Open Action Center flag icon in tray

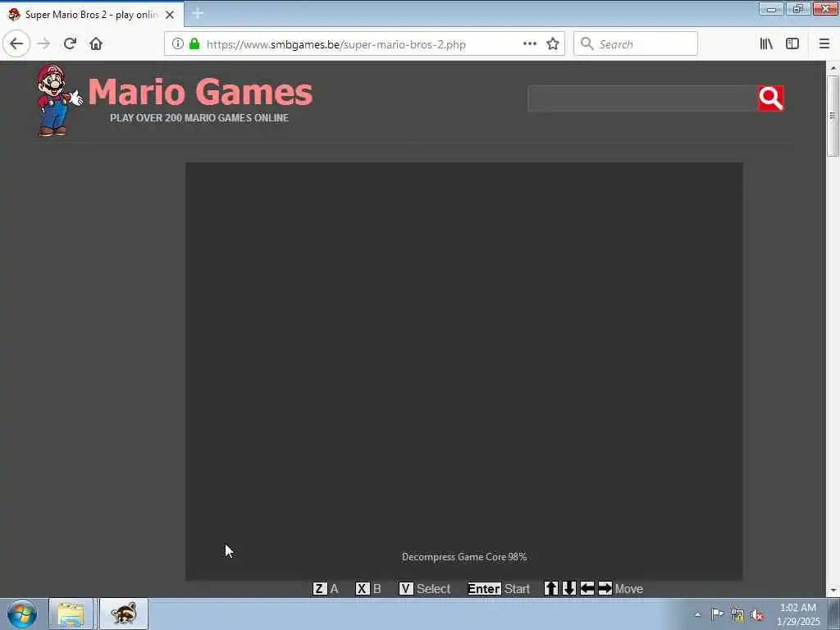[x=717, y=614]
